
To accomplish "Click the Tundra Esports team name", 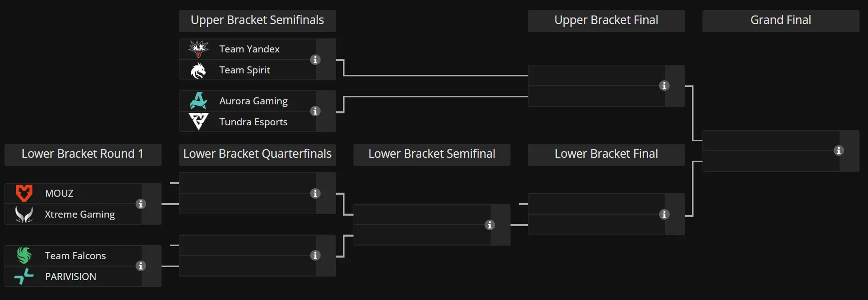I will click(253, 121).
